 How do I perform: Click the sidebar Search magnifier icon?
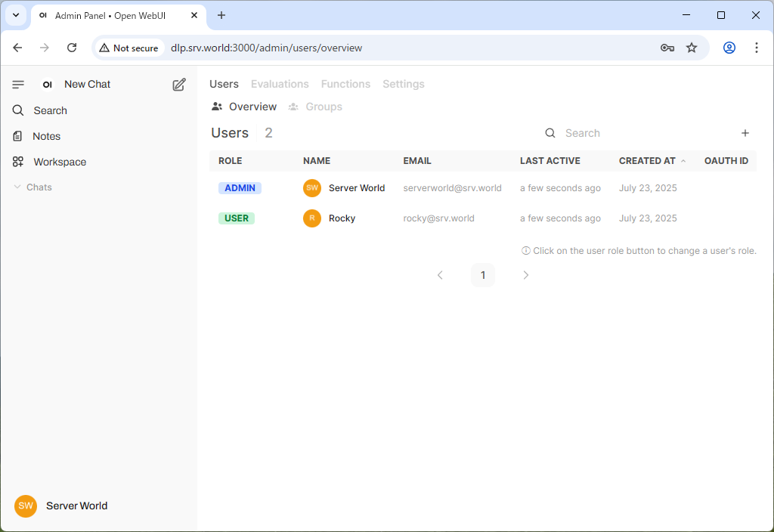pos(18,110)
